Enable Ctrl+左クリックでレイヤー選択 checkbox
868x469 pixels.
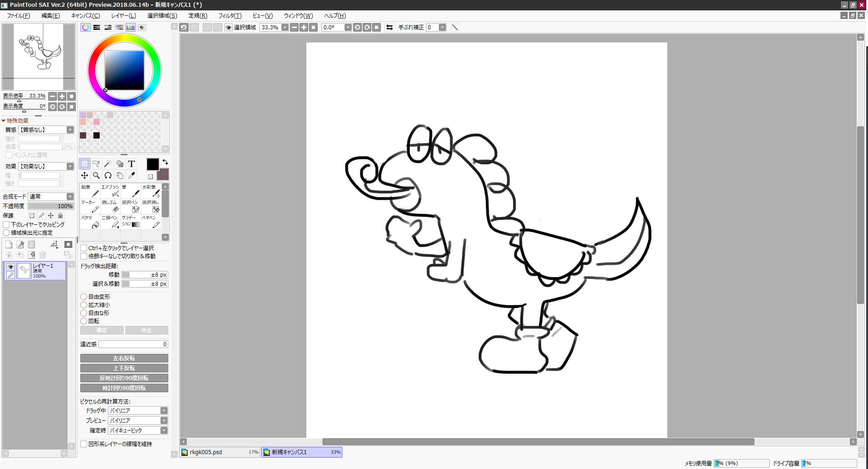point(84,248)
